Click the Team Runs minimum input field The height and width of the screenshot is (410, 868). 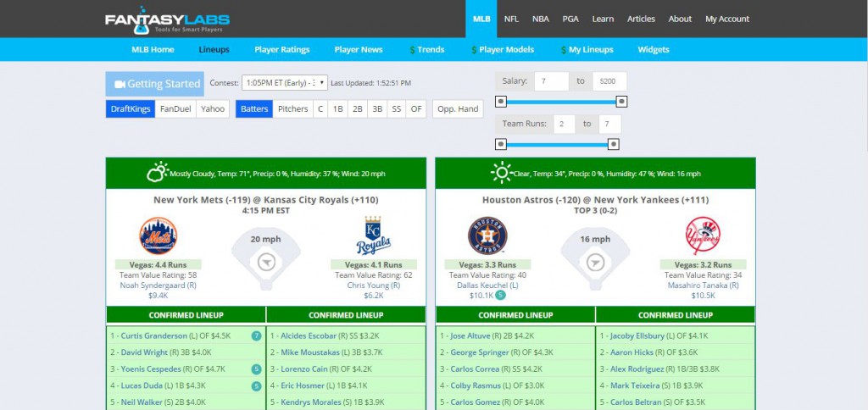(x=564, y=124)
